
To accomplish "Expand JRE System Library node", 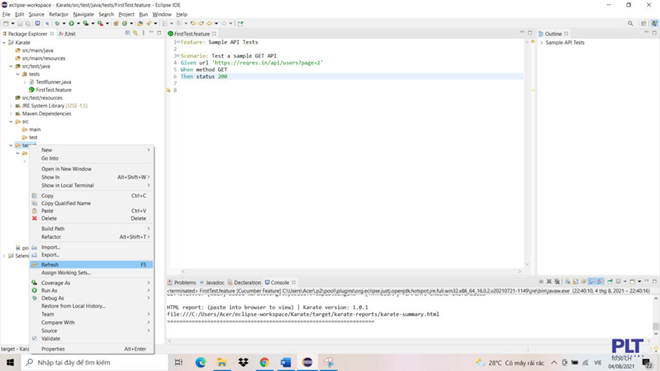I will point(11,106).
